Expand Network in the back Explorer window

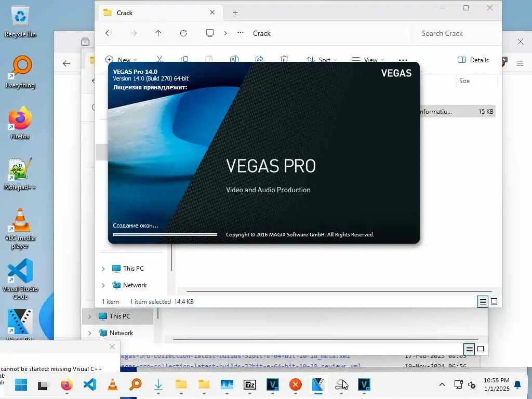coord(89,333)
